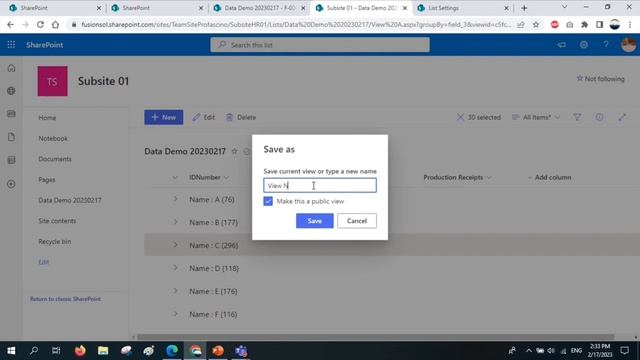Open Microsoft Teams from the taskbar
The height and width of the screenshot is (360, 640).
[x=241, y=351]
